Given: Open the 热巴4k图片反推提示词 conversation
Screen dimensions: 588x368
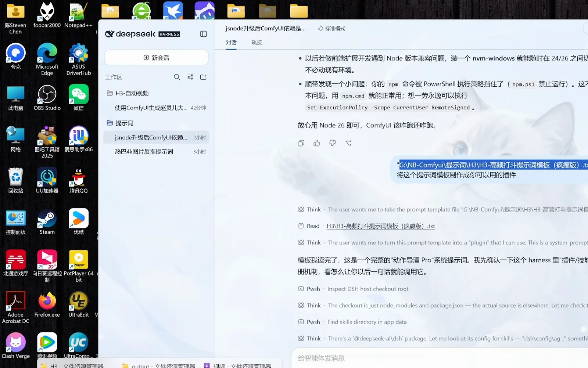Looking at the screenshot, I should coord(156,152).
